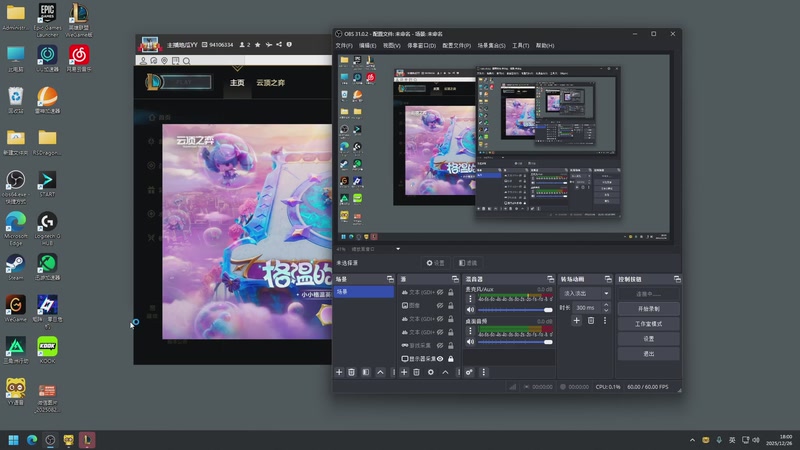Click 退出 button in OBS controls

648,354
